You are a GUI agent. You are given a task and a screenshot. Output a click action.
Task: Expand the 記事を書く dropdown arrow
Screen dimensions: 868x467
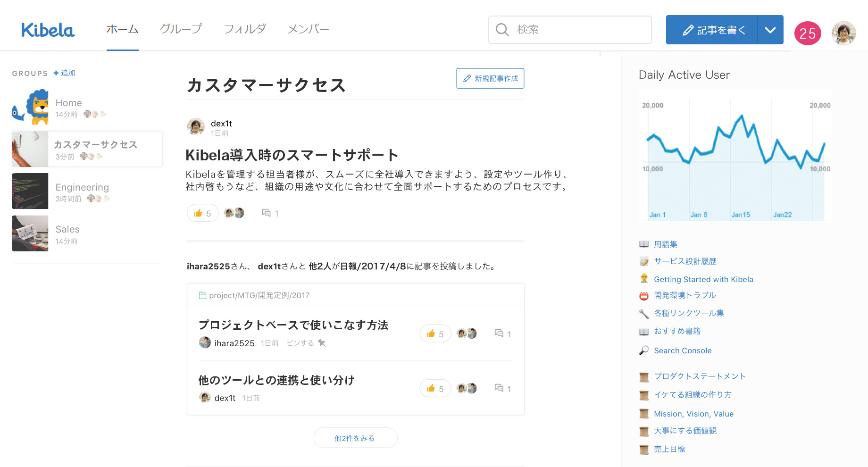[x=770, y=30]
